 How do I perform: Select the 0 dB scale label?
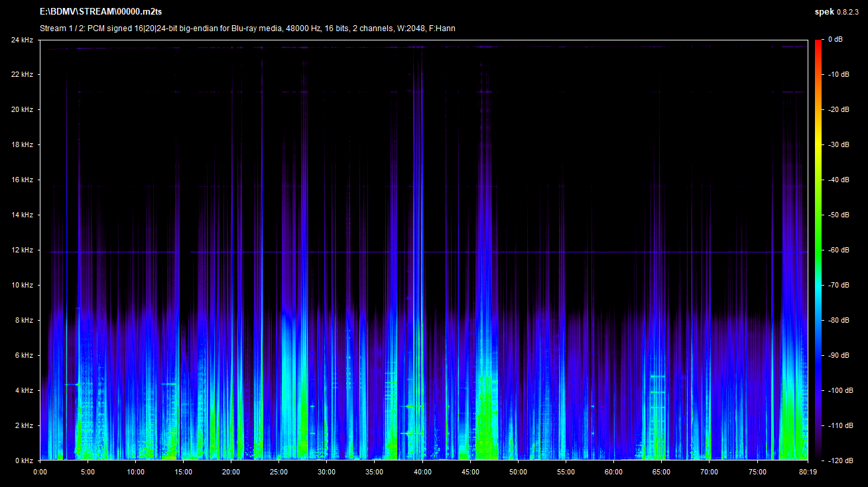(835, 40)
